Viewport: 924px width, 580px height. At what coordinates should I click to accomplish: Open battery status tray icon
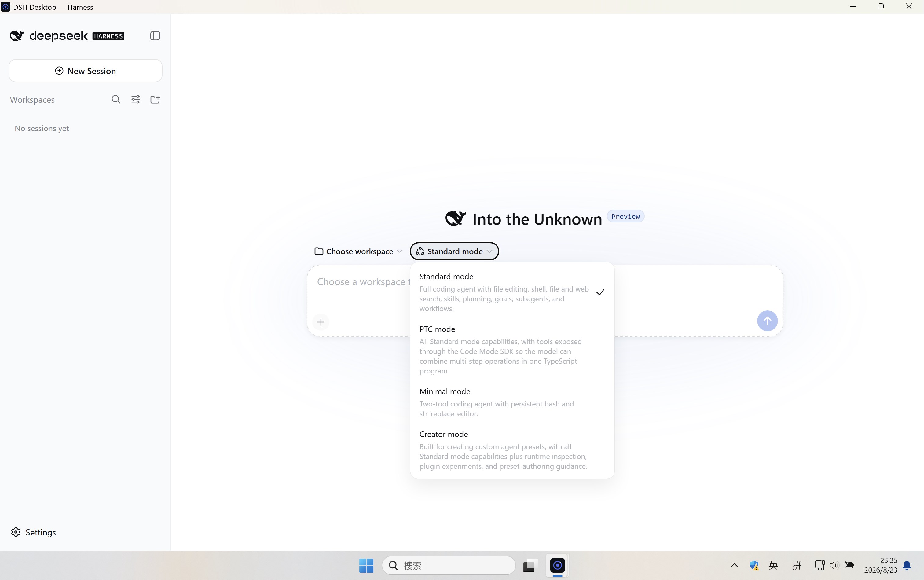(x=849, y=565)
